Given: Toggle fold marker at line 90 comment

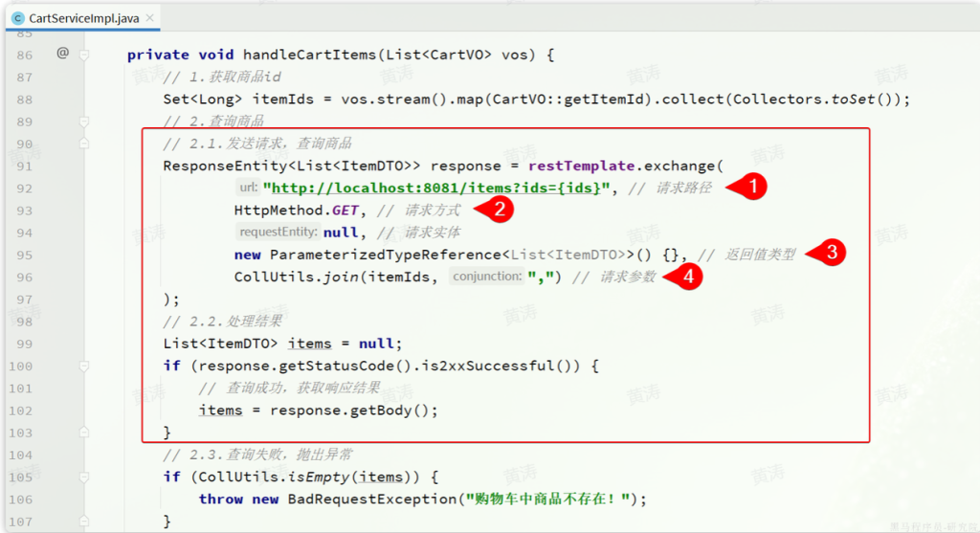Looking at the screenshot, I should 84,144.
